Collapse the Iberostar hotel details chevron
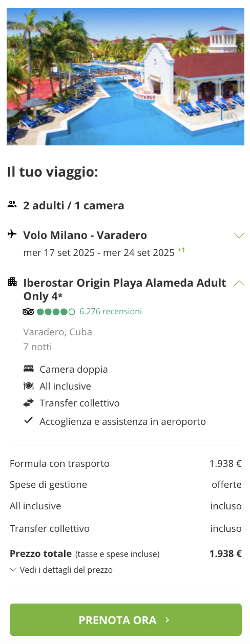This screenshot has width=250, height=644. click(239, 283)
